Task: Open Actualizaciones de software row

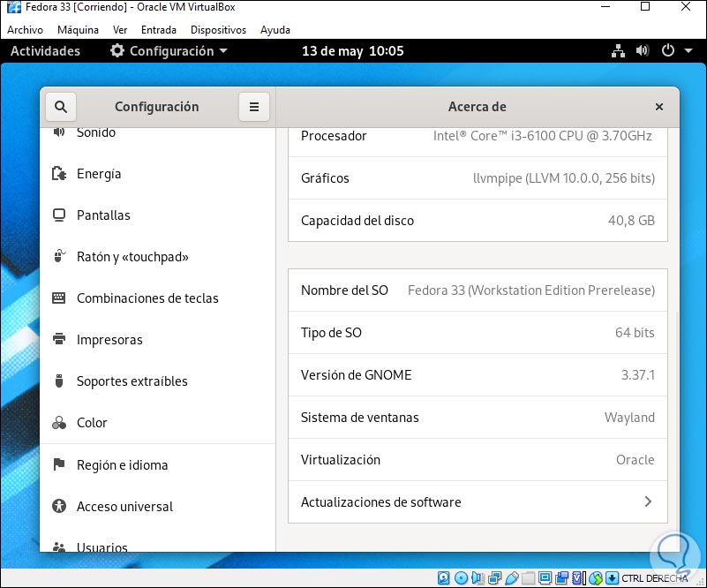Action: tap(478, 501)
